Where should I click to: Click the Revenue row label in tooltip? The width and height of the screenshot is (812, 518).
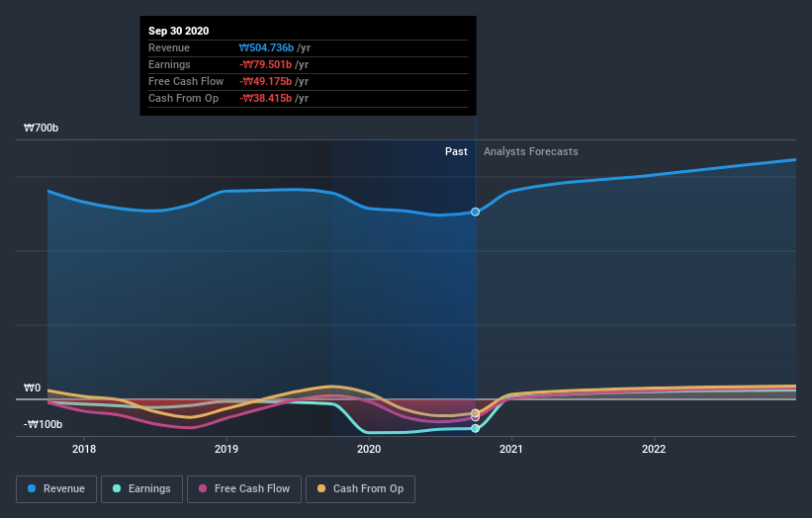(x=169, y=47)
